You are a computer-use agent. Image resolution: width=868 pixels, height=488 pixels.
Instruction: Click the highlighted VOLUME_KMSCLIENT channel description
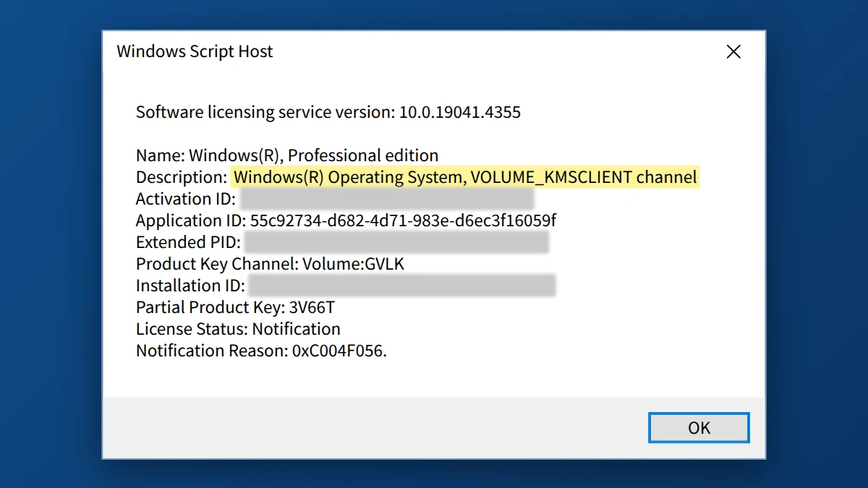[465, 177]
